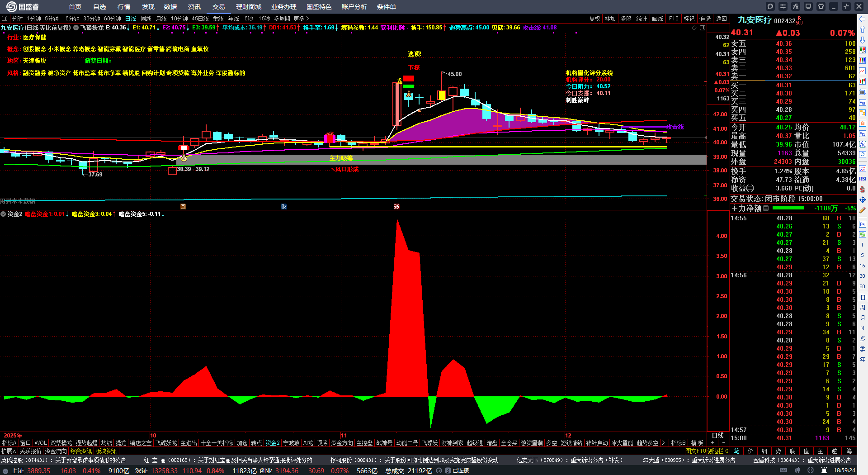Open the 行情 menu
The height and width of the screenshot is (475, 868).
(124, 7)
